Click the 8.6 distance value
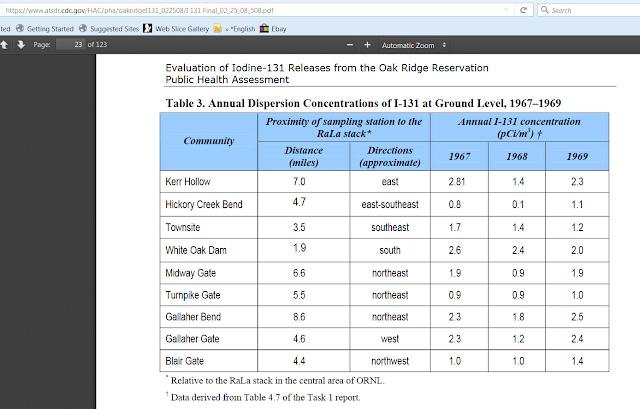 coord(299,317)
